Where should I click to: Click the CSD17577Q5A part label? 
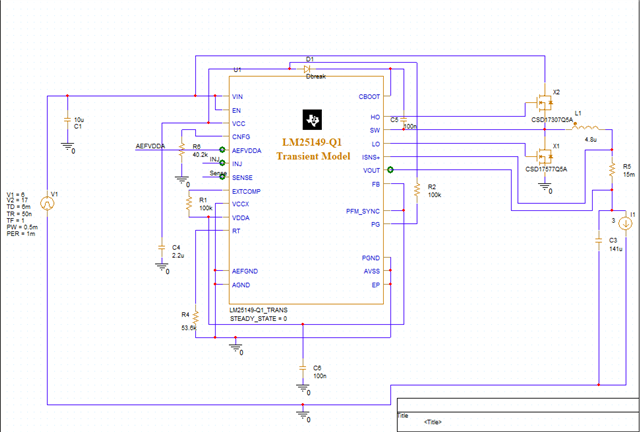click(x=546, y=169)
